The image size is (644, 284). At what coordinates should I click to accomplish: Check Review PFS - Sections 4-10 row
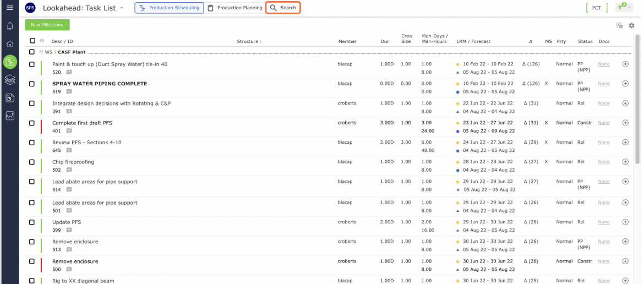tap(31, 143)
